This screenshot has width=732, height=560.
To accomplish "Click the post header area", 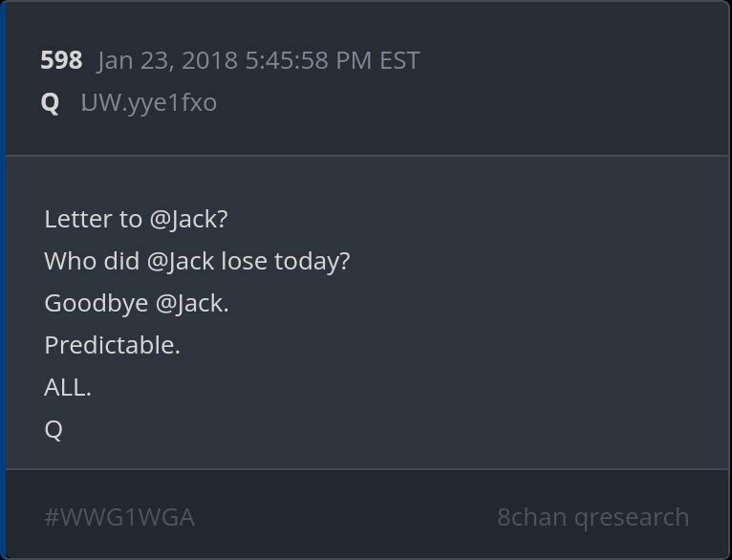I will point(367,78).
